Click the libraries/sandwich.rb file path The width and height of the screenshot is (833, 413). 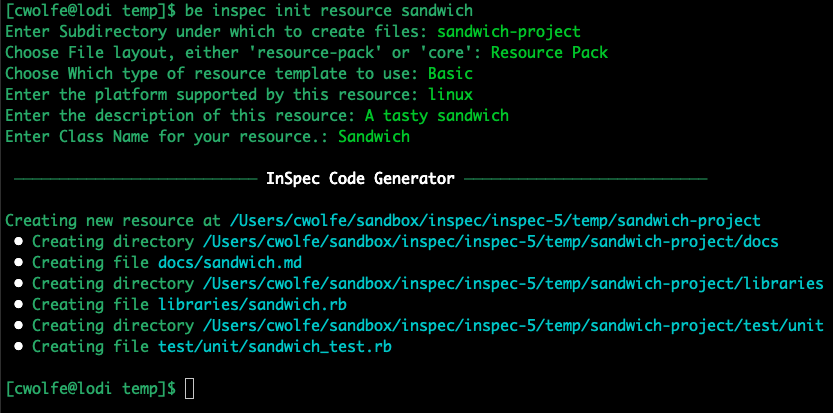click(253, 305)
